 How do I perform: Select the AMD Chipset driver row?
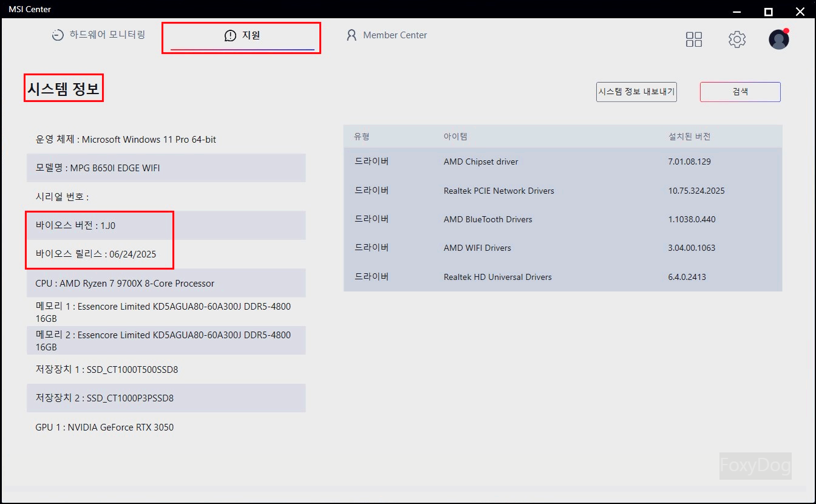pos(563,162)
